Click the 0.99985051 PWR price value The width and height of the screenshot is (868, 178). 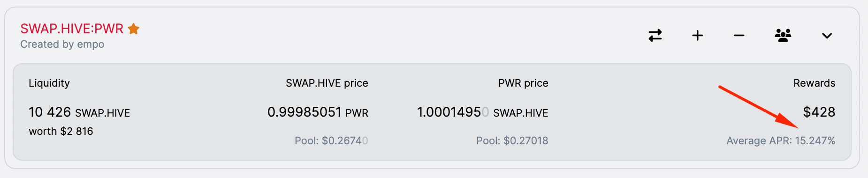click(318, 112)
